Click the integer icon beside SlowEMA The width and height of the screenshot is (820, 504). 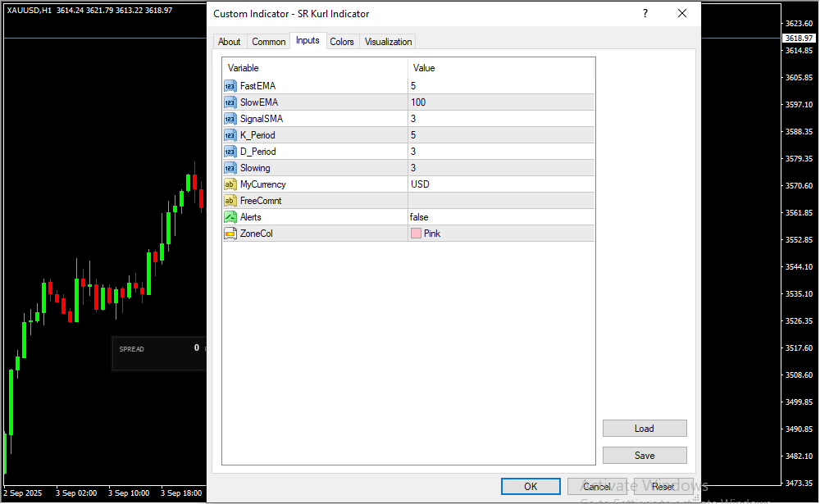point(230,102)
